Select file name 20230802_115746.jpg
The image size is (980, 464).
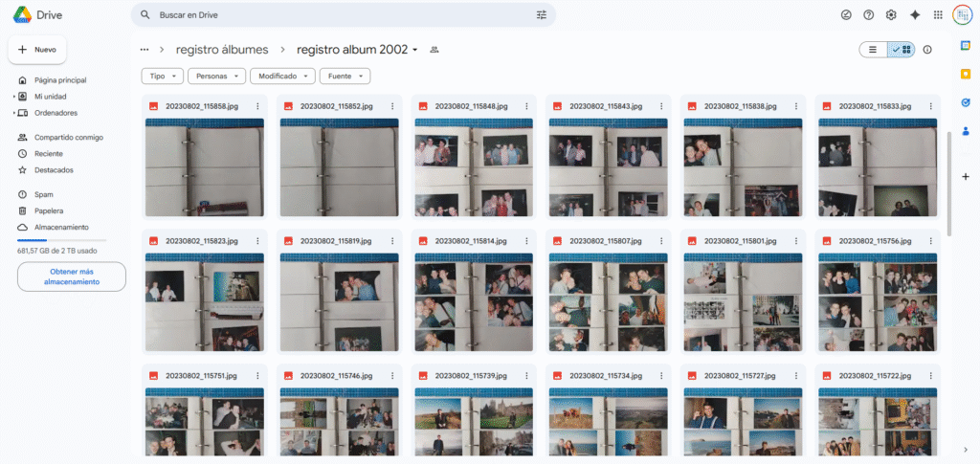click(x=336, y=375)
